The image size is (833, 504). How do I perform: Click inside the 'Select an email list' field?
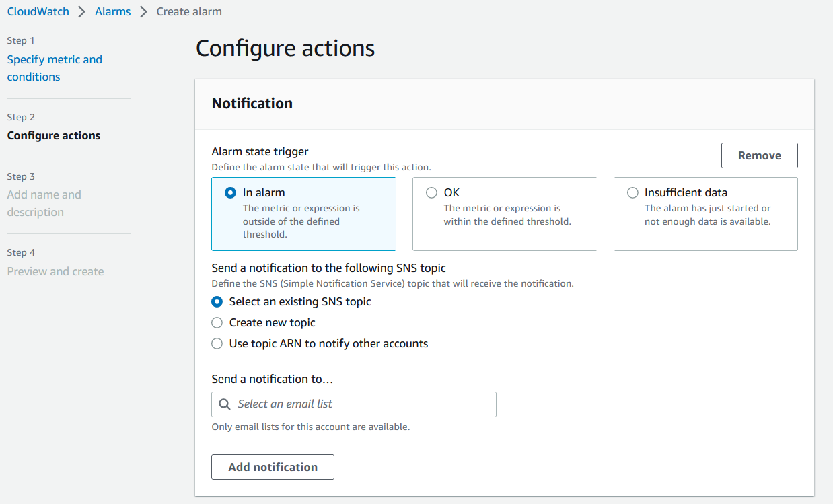[x=353, y=404]
